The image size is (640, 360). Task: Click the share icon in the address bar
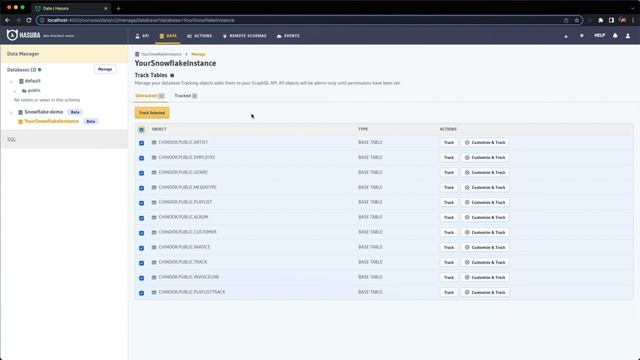(566, 20)
